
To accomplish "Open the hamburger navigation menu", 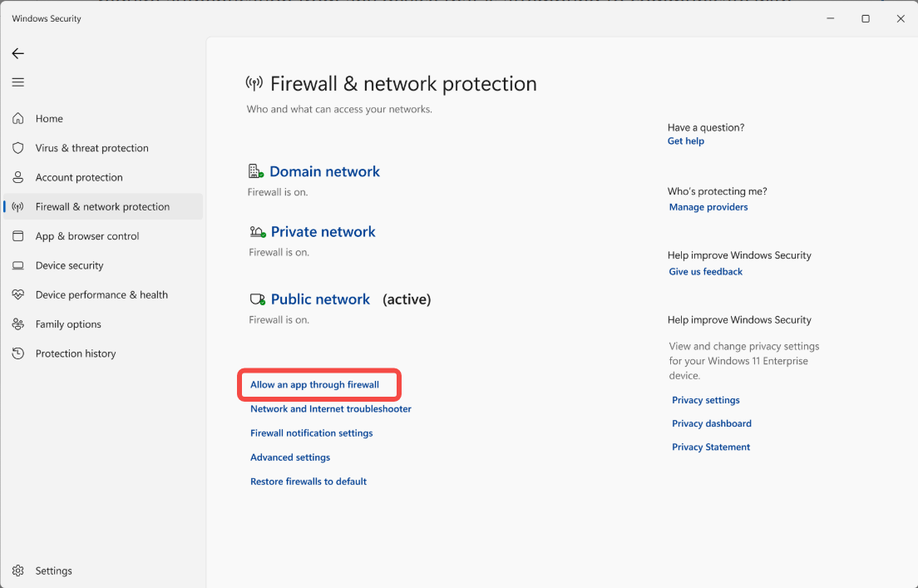I will pos(18,82).
